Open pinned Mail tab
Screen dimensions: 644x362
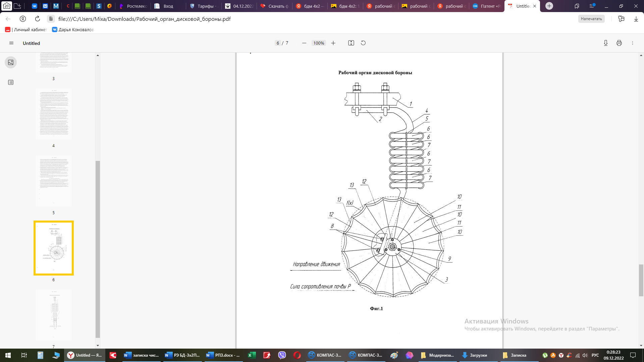[45, 6]
